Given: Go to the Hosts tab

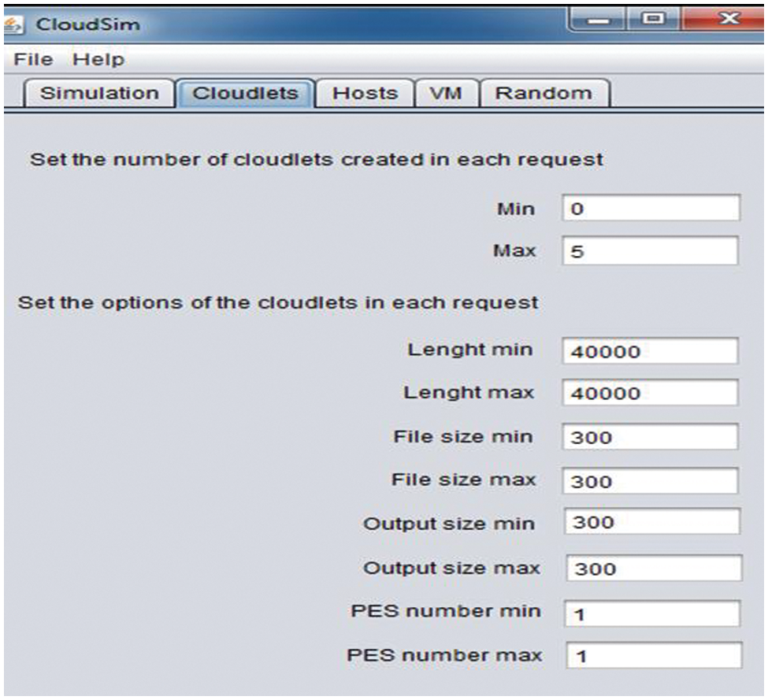Looking at the screenshot, I should coord(365,93).
